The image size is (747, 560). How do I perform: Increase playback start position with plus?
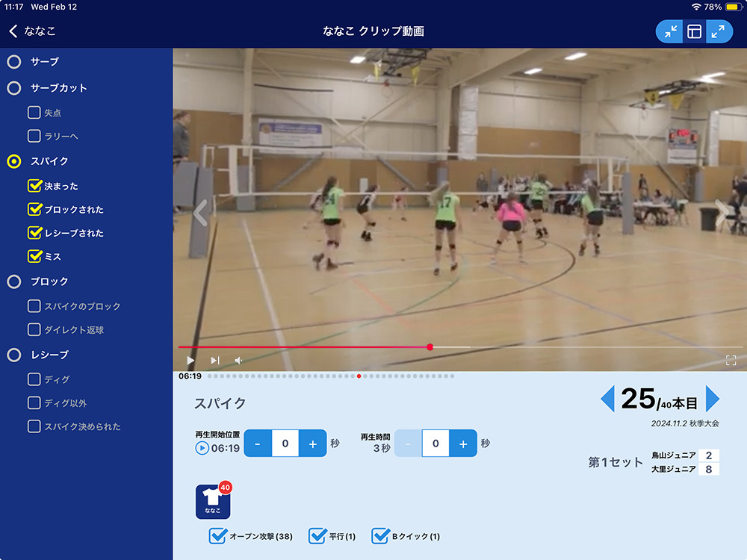coord(312,444)
